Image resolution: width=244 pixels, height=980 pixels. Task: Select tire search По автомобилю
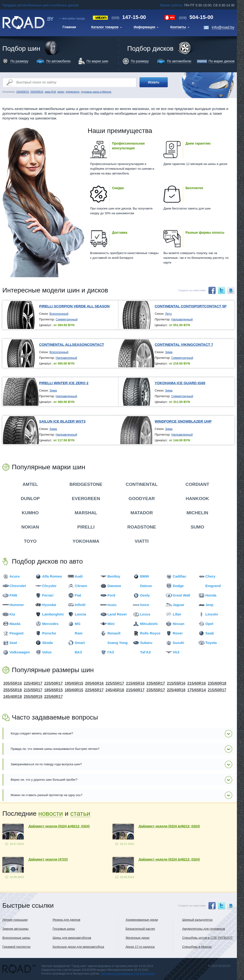[59, 61]
